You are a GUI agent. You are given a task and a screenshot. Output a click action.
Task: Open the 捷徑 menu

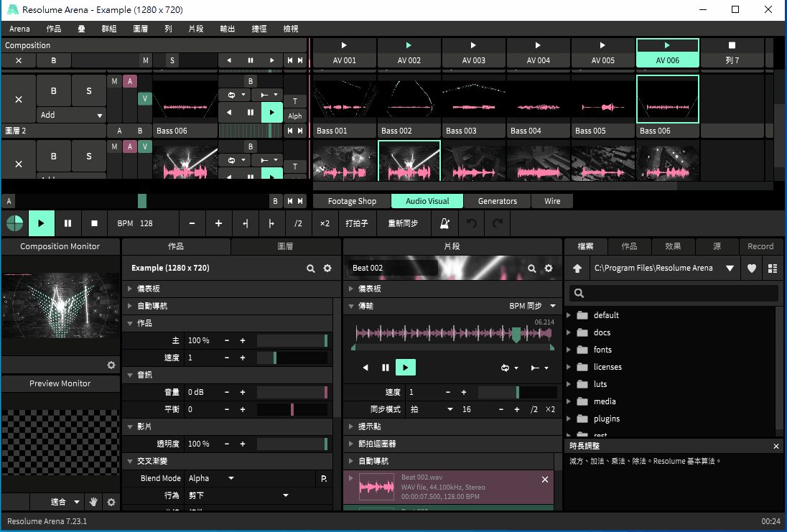pyautogui.click(x=259, y=29)
